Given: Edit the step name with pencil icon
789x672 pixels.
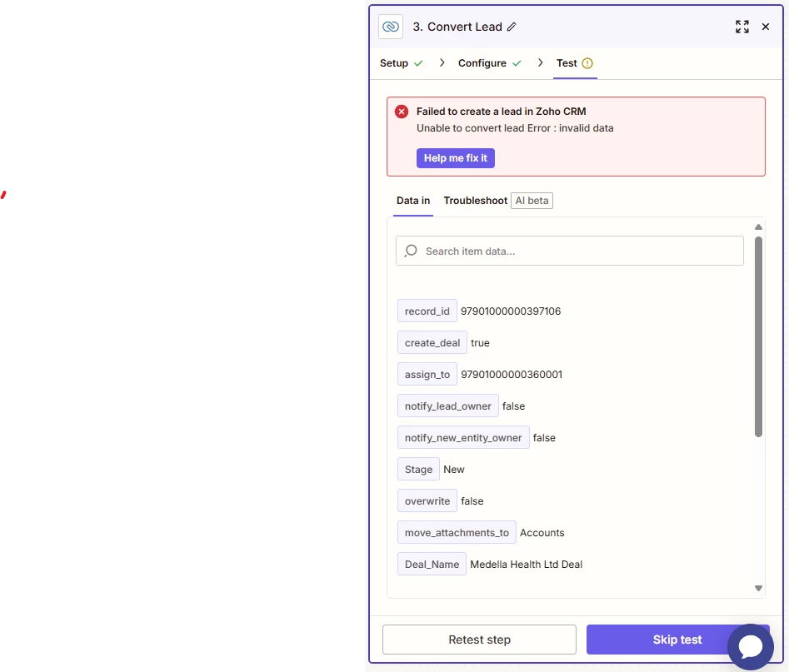Looking at the screenshot, I should click(x=512, y=27).
